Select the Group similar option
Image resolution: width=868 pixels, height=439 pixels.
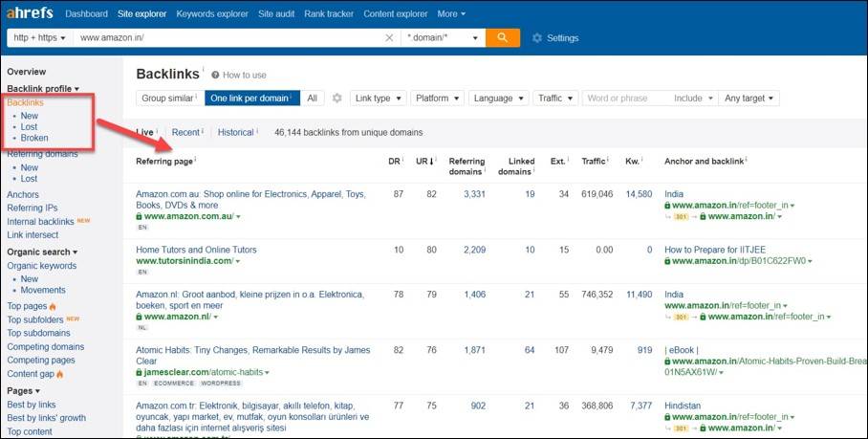tap(170, 98)
